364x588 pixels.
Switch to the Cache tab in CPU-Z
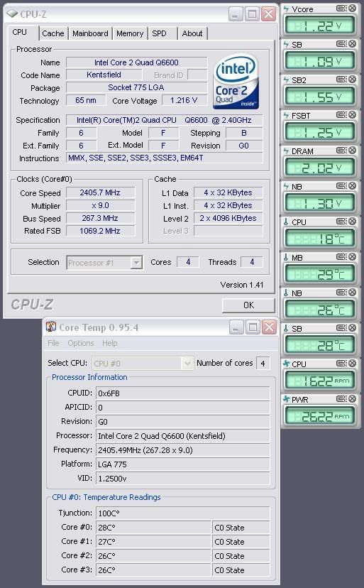[x=53, y=33]
